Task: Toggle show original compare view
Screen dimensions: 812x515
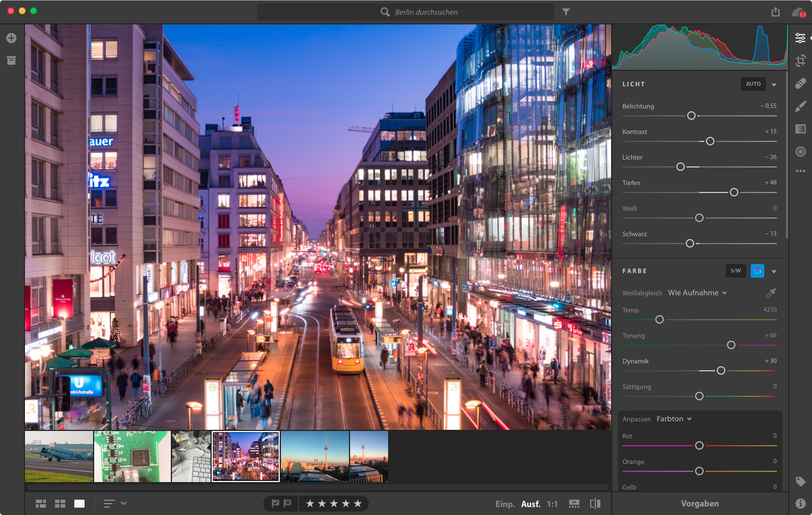Action: [x=595, y=504]
